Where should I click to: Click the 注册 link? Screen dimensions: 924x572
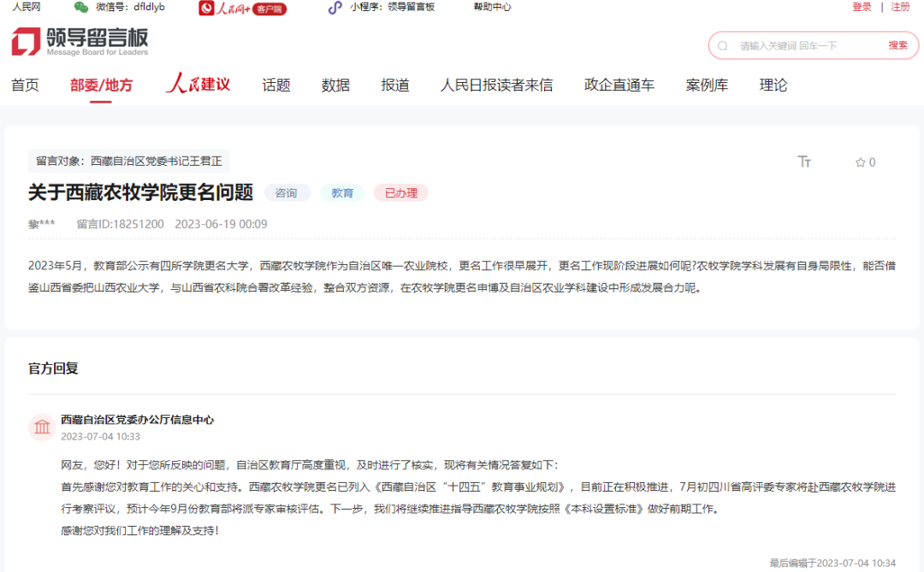[x=900, y=8]
